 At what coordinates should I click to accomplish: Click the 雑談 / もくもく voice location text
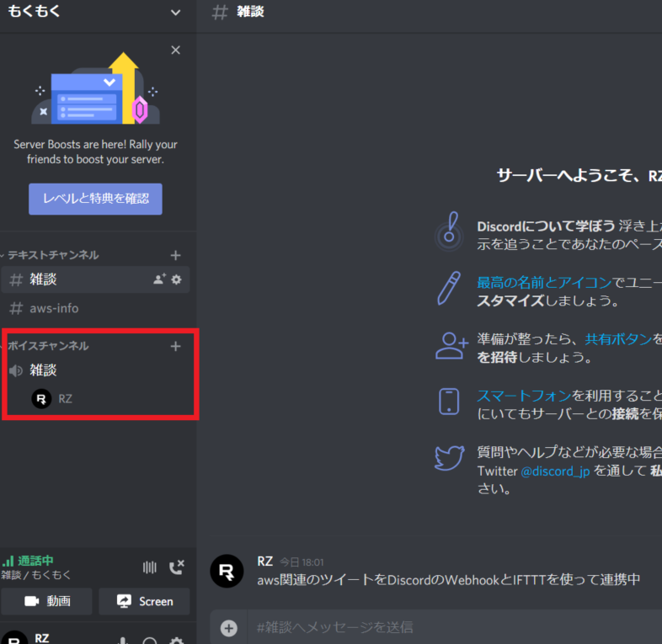[x=36, y=575]
